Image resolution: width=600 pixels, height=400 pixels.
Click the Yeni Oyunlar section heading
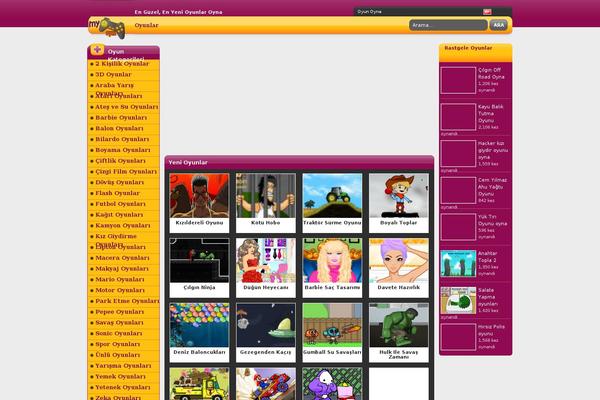[188, 162]
